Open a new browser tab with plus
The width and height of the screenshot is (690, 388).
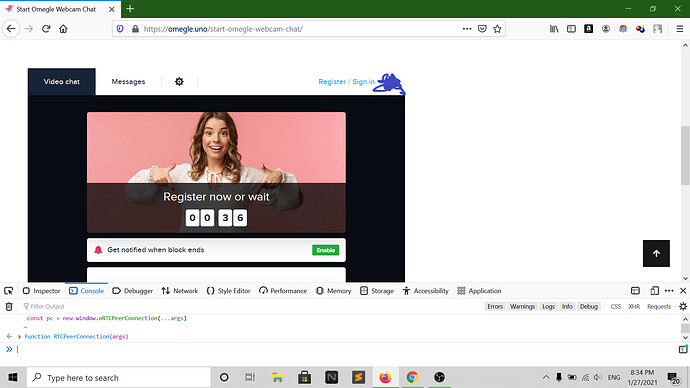(130, 9)
